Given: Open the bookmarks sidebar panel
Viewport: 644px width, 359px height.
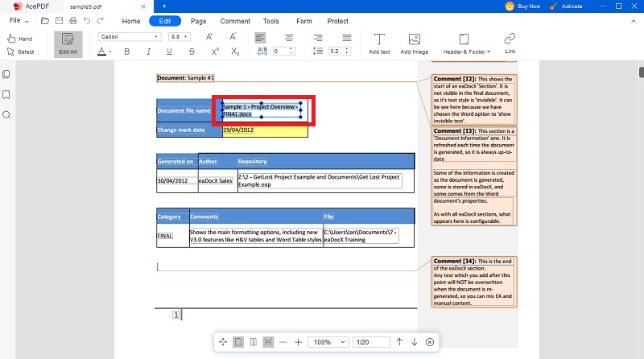Looking at the screenshot, I should point(6,95).
